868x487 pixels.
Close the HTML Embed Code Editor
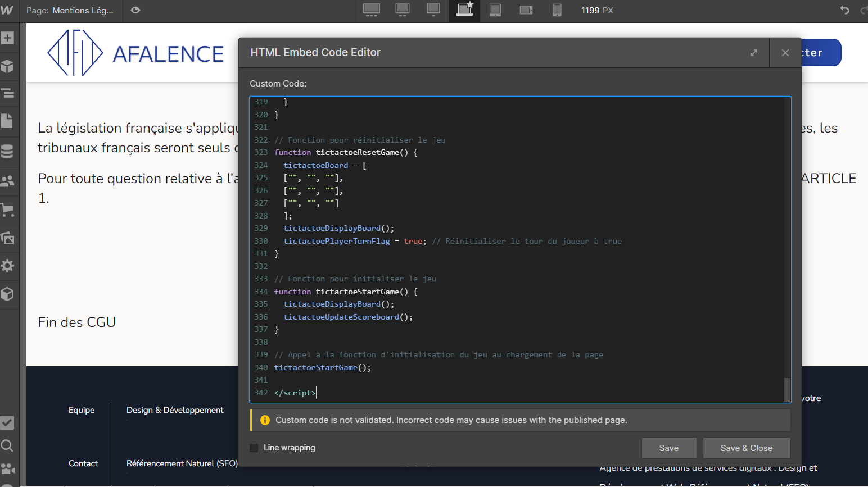tap(785, 53)
